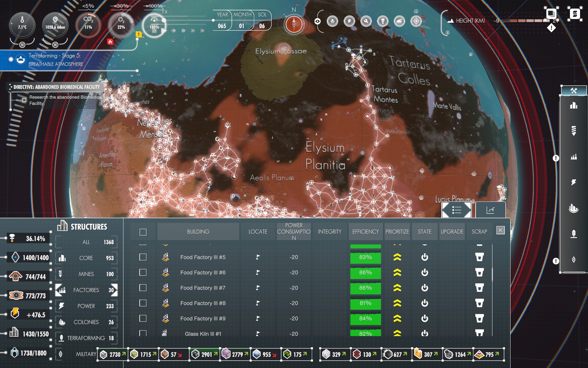Image resolution: width=588 pixels, height=368 pixels.
Task: Toggle the eye visibility overlay button
Action: pyautogui.click(x=318, y=21)
